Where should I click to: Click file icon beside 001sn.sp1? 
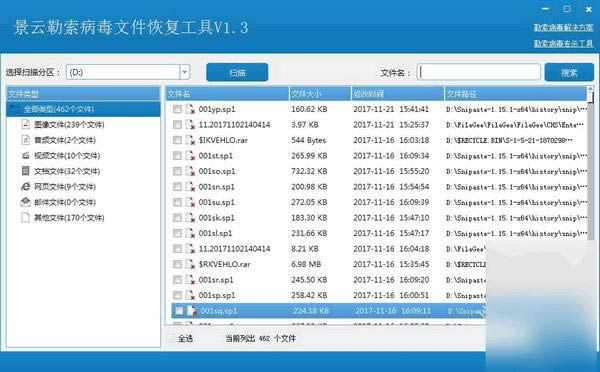coord(190,187)
